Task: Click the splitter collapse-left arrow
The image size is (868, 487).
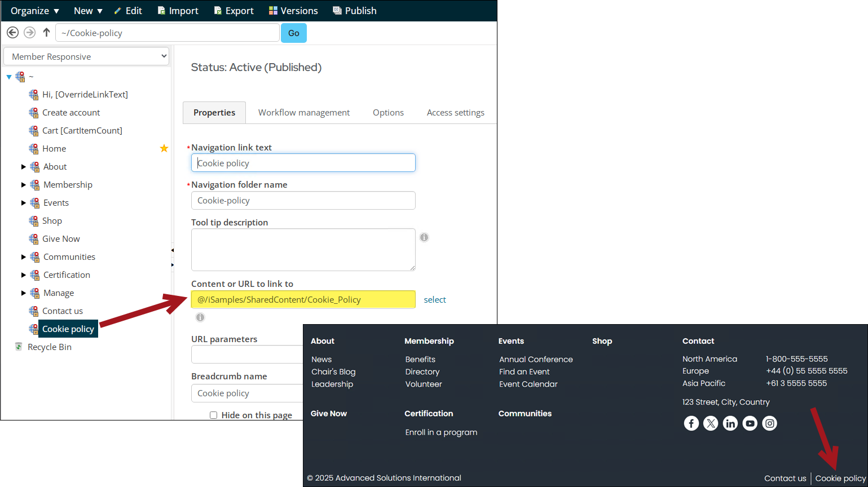Action: pyautogui.click(x=172, y=250)
